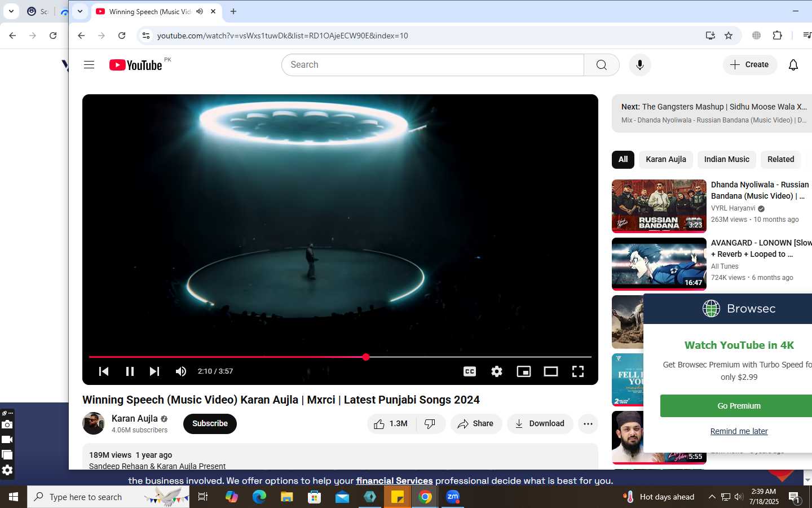This screenshot has height=508, width=812.
Task: Click Remind me later link
Action: (x=739, y=431)
